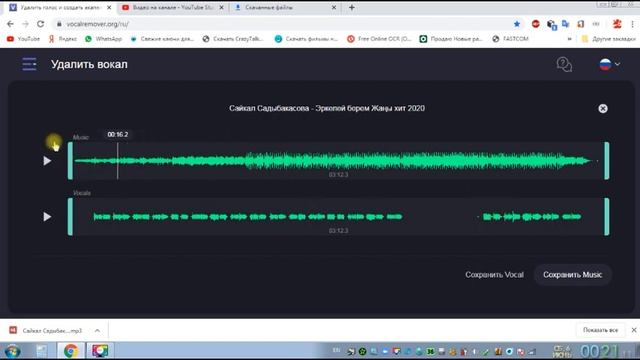Click Сохранить Music button
The image size is (640, 360).
pos(573,275)
